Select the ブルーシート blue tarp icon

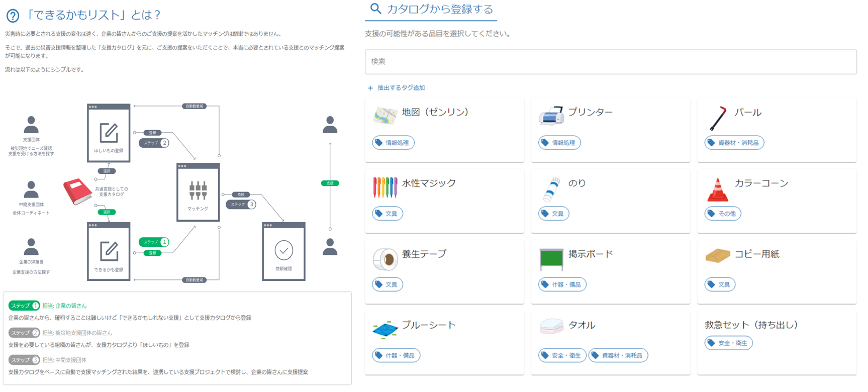tap(385, 330)
